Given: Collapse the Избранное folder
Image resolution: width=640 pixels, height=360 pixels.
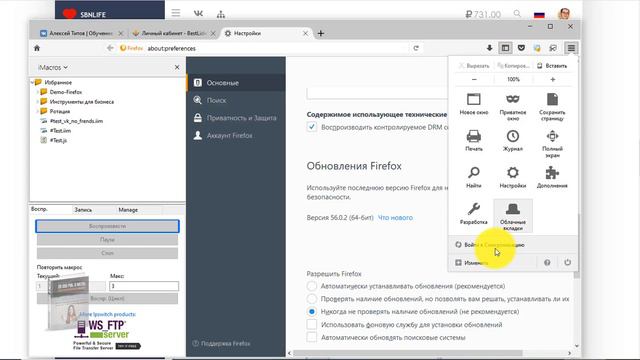Looking at the screenshot, I should (x=32, y=82).
